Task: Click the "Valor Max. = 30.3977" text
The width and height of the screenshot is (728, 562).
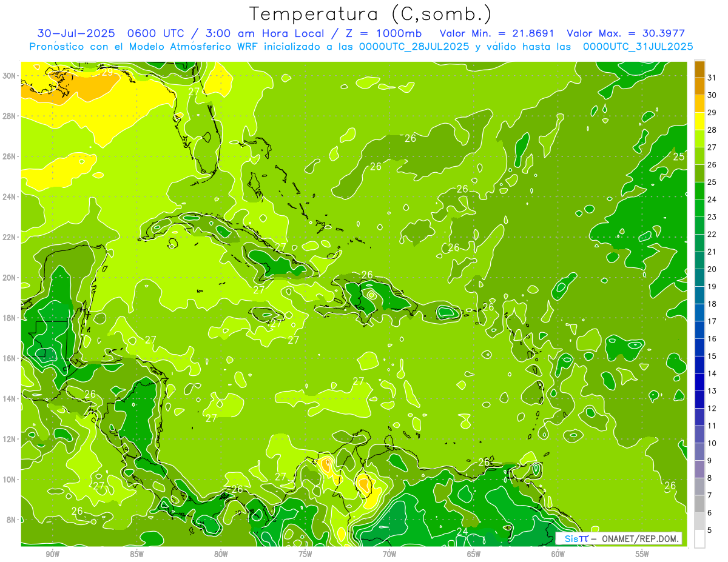Action: click(625, 33)
